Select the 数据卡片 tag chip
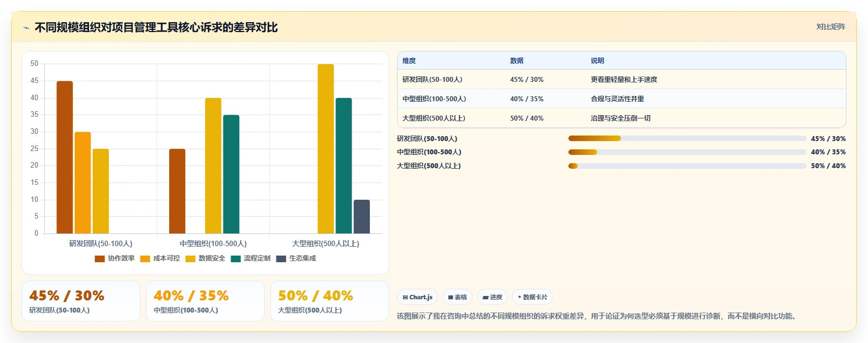 [x=532, y=297]
